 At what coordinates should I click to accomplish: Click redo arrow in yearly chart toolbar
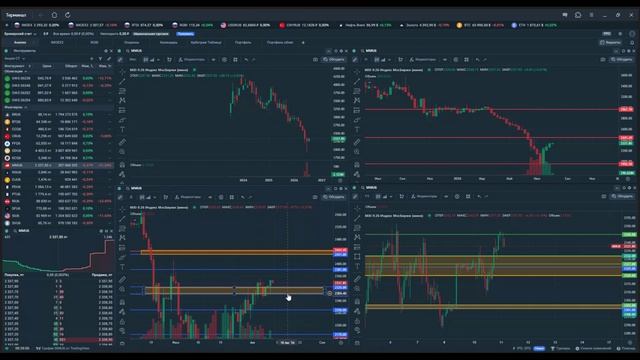point(253,60)
